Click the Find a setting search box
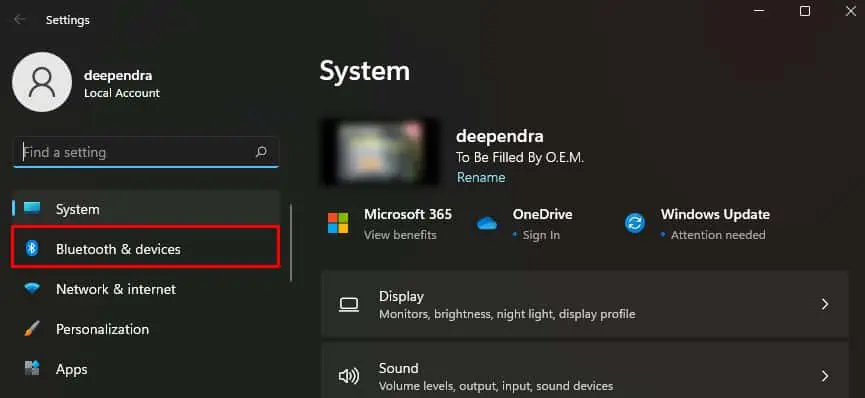Image resolution: width=865 pixels, height=398 pixels. (146, 152)
